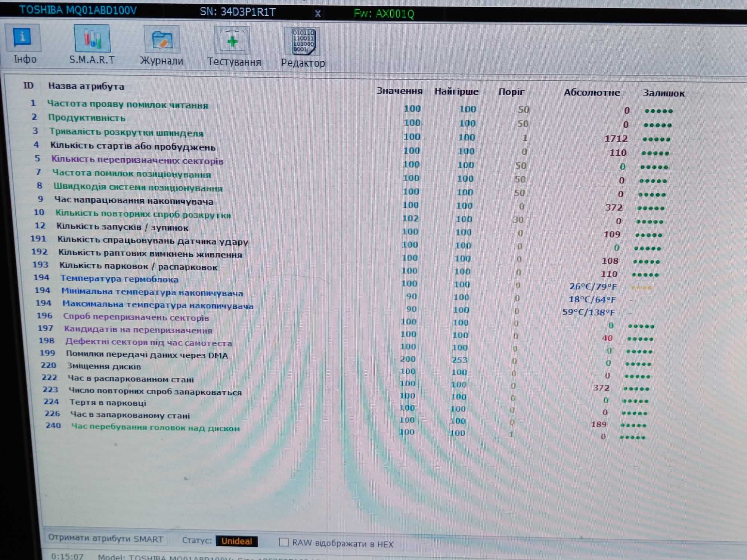Image resolution: width=747 pixels, height=560 pixels.
Task: Click yellow remaining dots for Температура гермоблока
Action: coord(641,288)
